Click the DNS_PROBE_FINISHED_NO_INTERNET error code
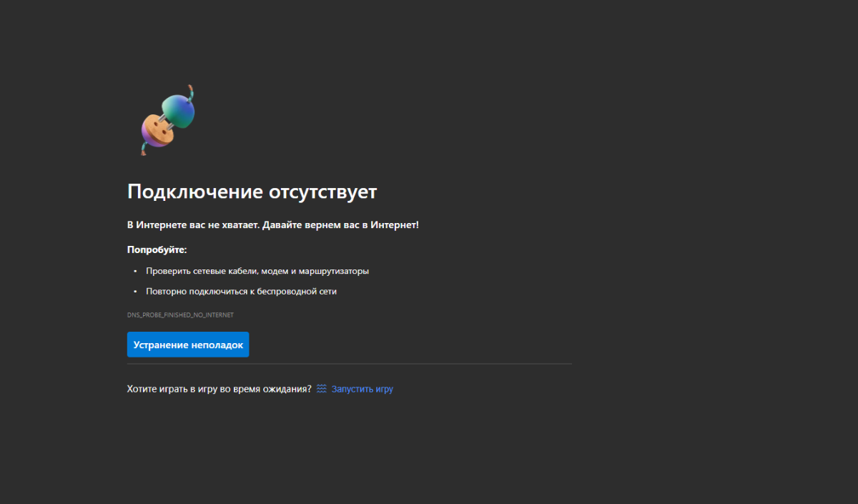The height and width of the screenshot is (504, 858). [180, 315]
